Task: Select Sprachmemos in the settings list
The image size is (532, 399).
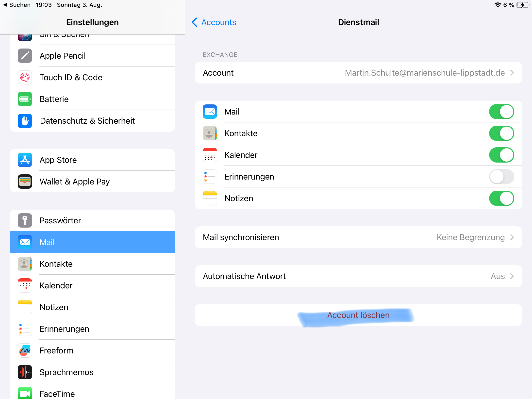Action: tap(92, 372)
